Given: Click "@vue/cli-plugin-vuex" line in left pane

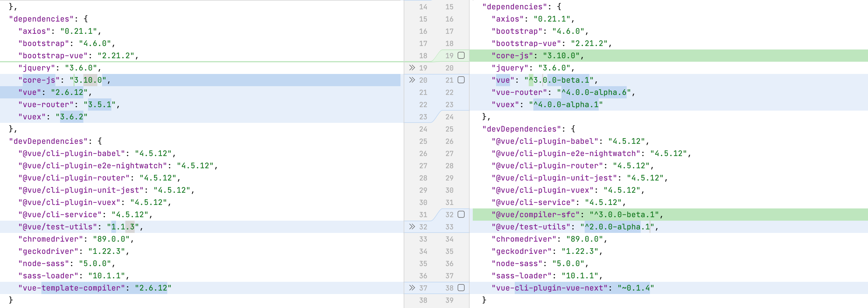Looking at the screenshot, I should point(95,202).
